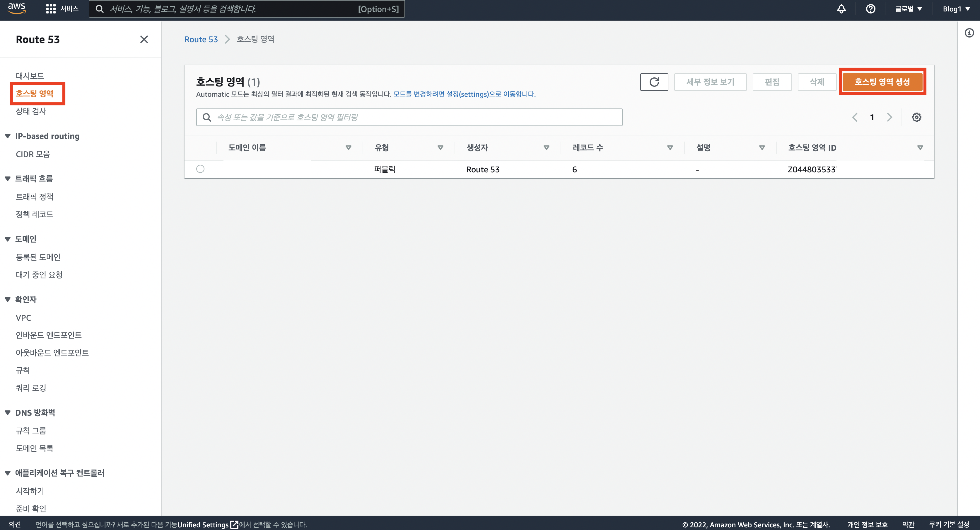980x530 pixels.
Task: Go to next page of results
Action: coord(889,117)
